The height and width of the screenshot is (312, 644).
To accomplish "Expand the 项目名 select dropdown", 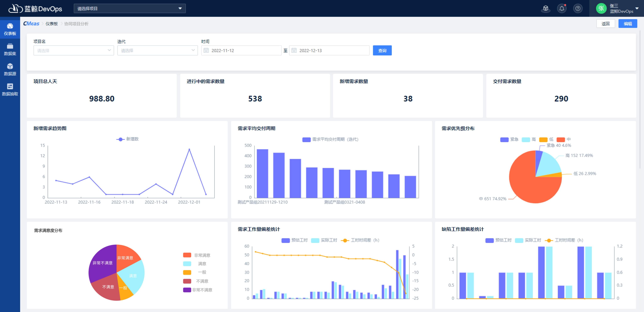I will tap(73, 50).
